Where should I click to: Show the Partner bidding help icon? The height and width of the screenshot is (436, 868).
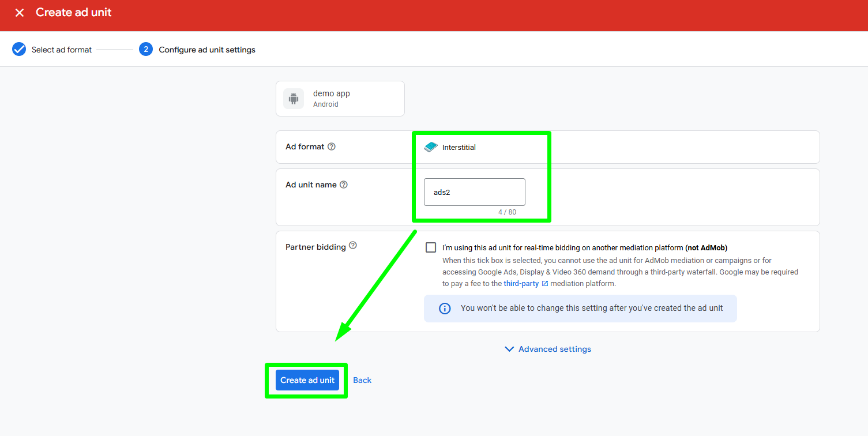tap(353, 246)
